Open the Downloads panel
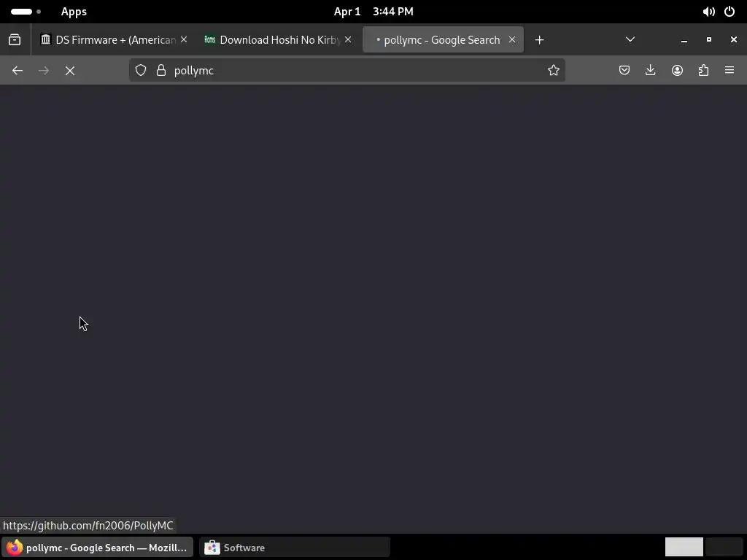This screenshot has width=747, height=560. click(650, 71)
